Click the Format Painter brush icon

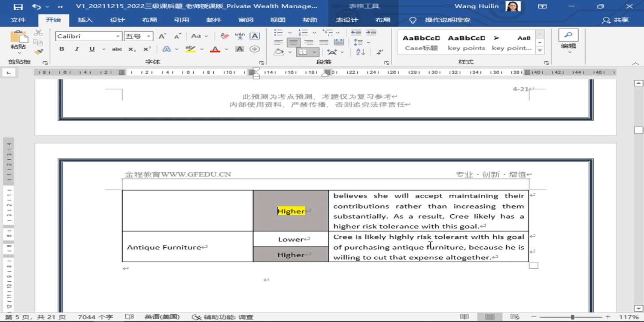tap(39, 52)
